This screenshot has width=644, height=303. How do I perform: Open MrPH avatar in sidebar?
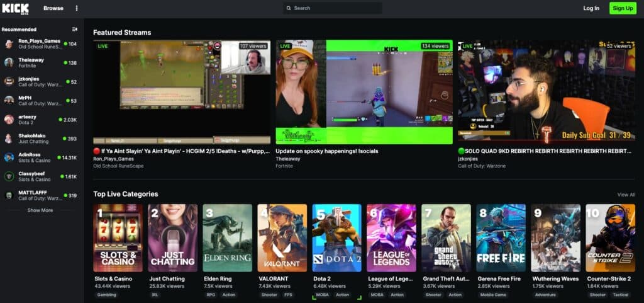[x=9, y=100]
